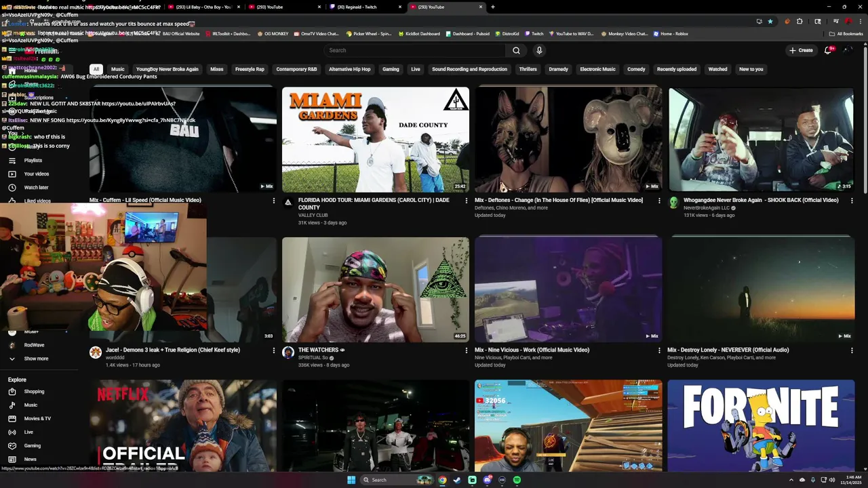The image size is (868, 488).
Task: Open Shopping under Explore
Action: [x=34, y=392]
